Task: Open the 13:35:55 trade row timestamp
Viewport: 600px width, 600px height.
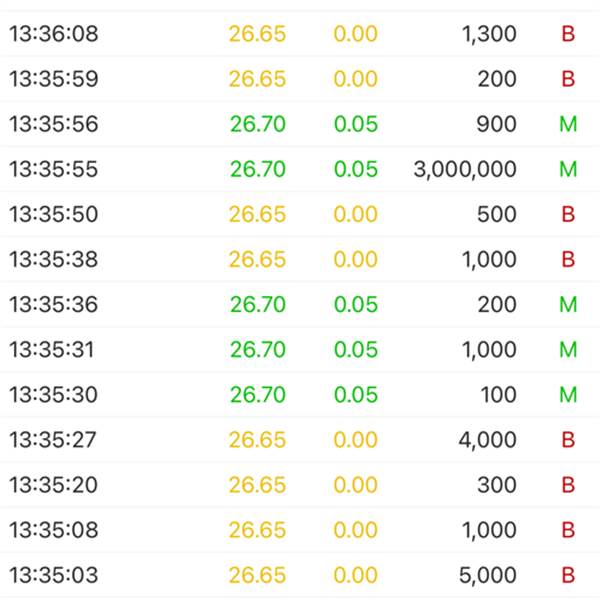Action: 54,169
